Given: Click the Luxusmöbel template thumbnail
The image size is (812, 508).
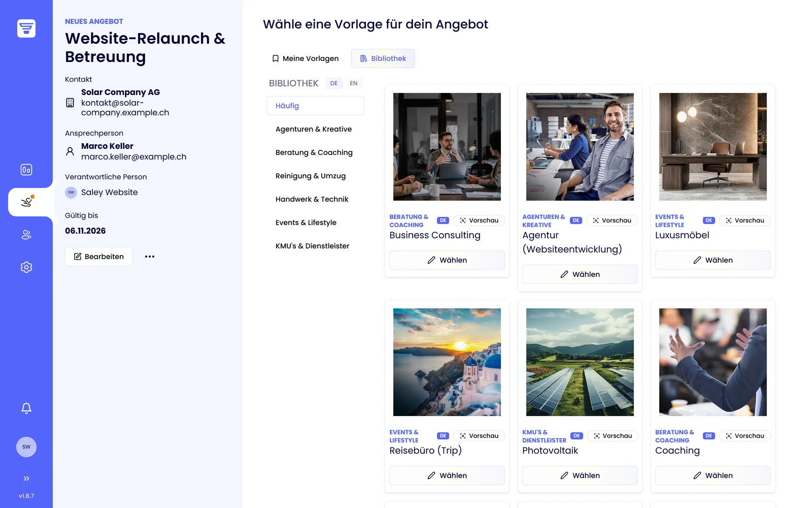Looking at the screenshot, I should coord(713,147).
